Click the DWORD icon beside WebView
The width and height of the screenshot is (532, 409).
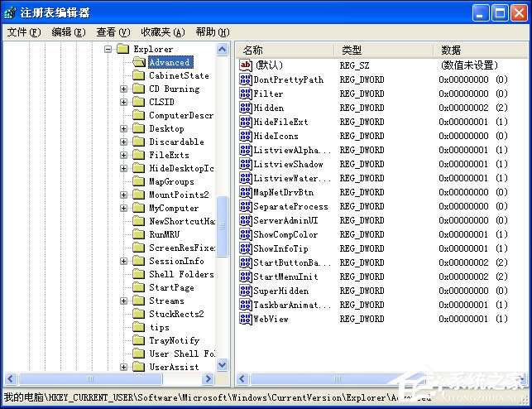coord(246,319)
